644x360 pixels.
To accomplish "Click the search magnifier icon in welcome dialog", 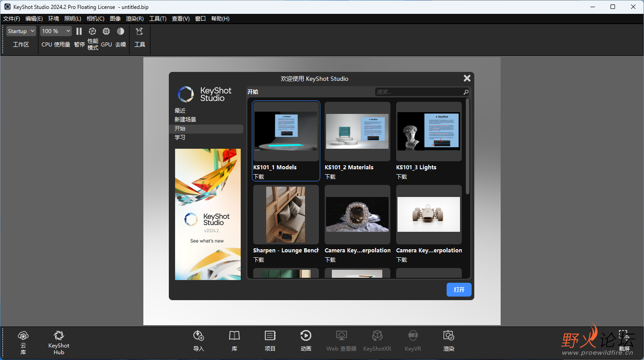I will tap(466, 92).
